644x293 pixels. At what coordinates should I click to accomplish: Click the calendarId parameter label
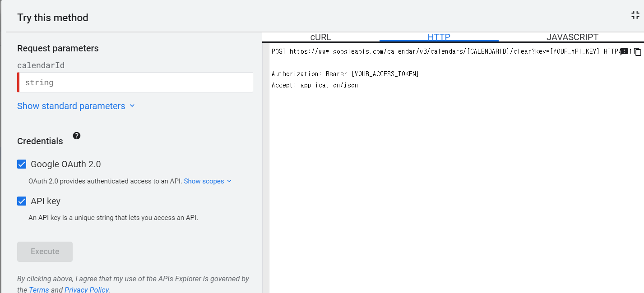click(41, 65)
